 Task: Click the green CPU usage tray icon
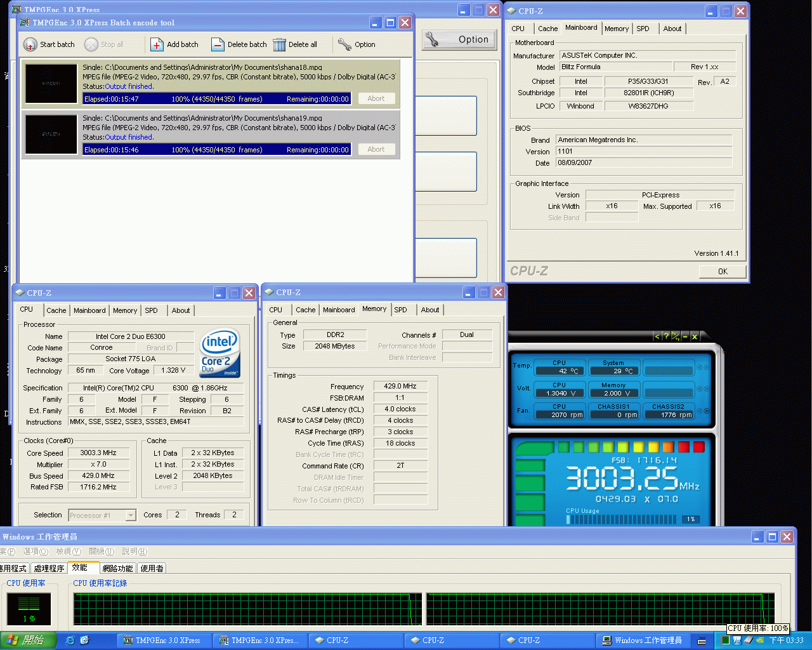point(725,640)
